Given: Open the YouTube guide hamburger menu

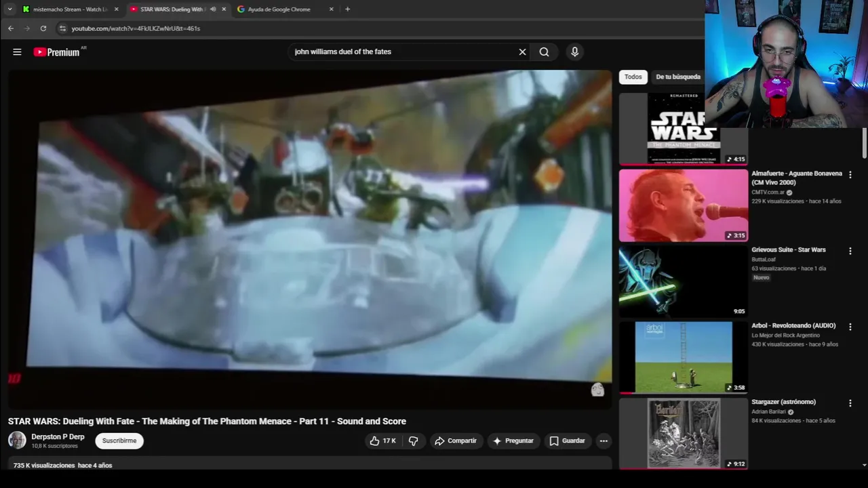Looking at the screenshot, I should coord(17,52).
